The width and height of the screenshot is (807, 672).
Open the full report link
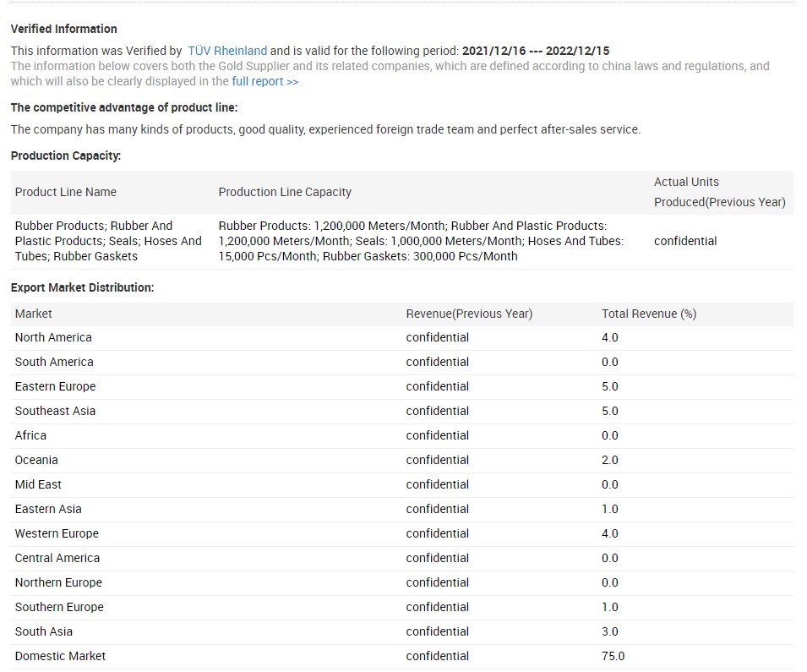pyautogui.click(x=264, y=81)
